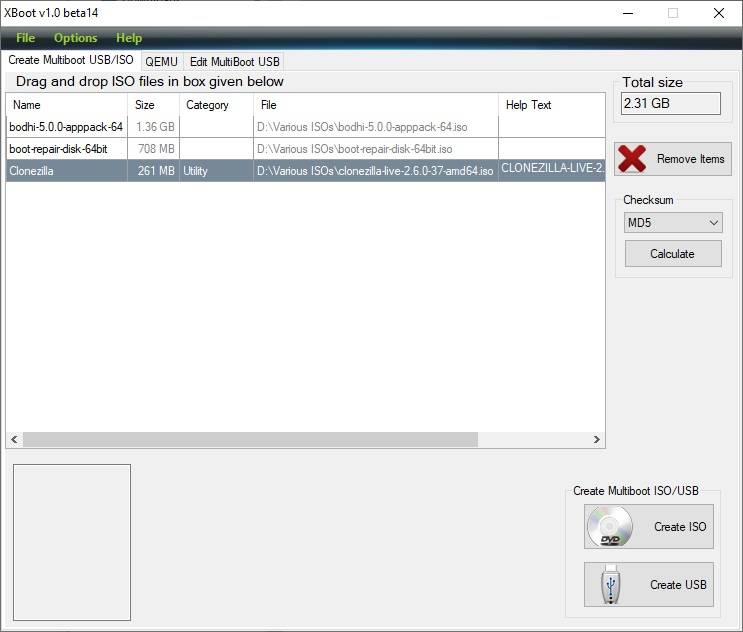Open the File menu
The image size is (743, 632).
click(x=25, y=38)
